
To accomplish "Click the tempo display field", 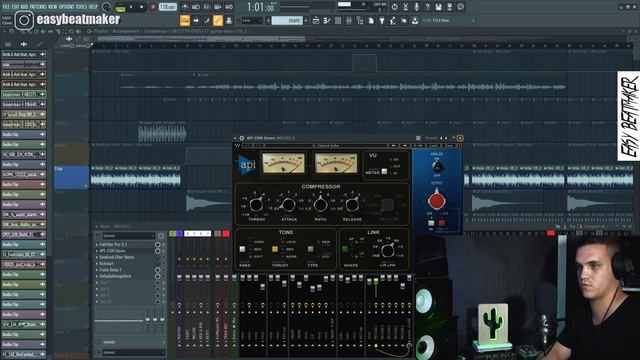I will (x=167, y=7).
